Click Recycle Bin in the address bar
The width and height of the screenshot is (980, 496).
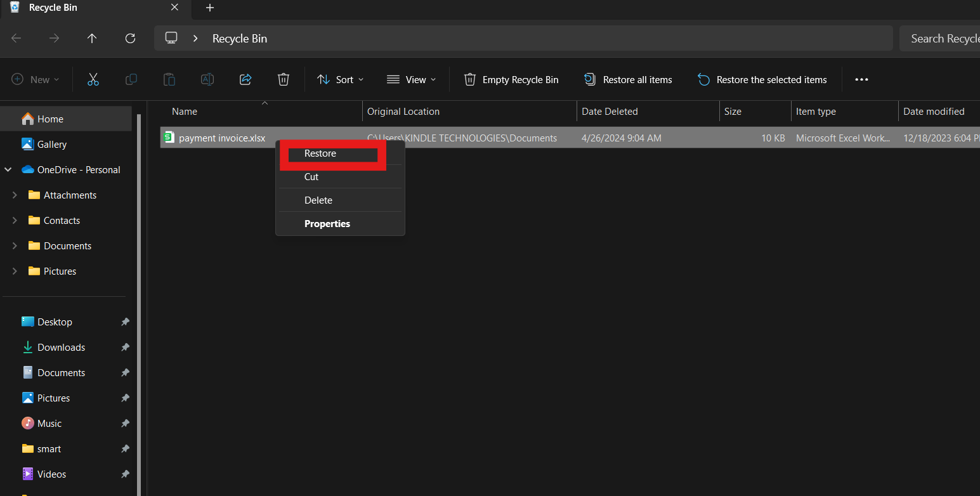(x=240, y=39)
